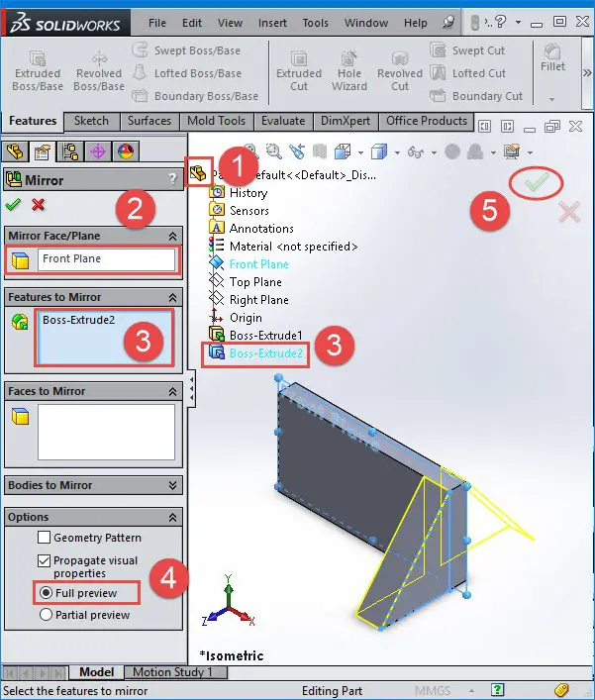
Task: Select the Lofted Boss/Base tool
Action: coord(186,72)
